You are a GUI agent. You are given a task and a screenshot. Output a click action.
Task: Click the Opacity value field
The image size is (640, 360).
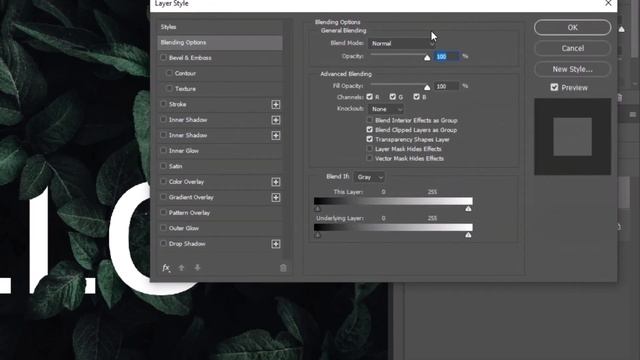tap(447, 56)
